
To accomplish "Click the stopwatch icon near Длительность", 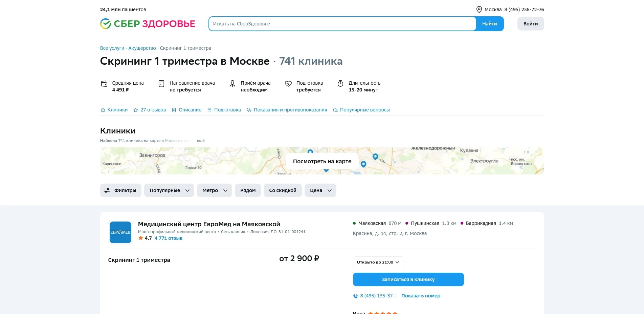I will coord(340,84).
